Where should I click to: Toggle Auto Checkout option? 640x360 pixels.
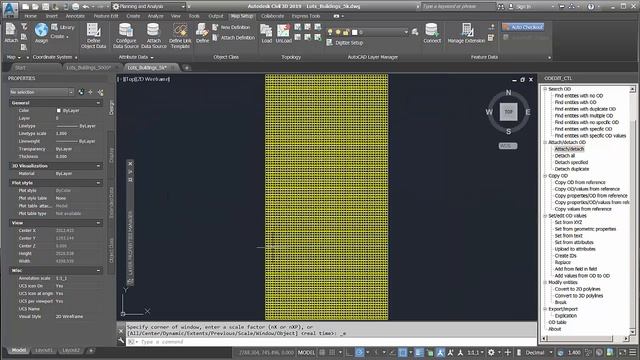(523, 27)
